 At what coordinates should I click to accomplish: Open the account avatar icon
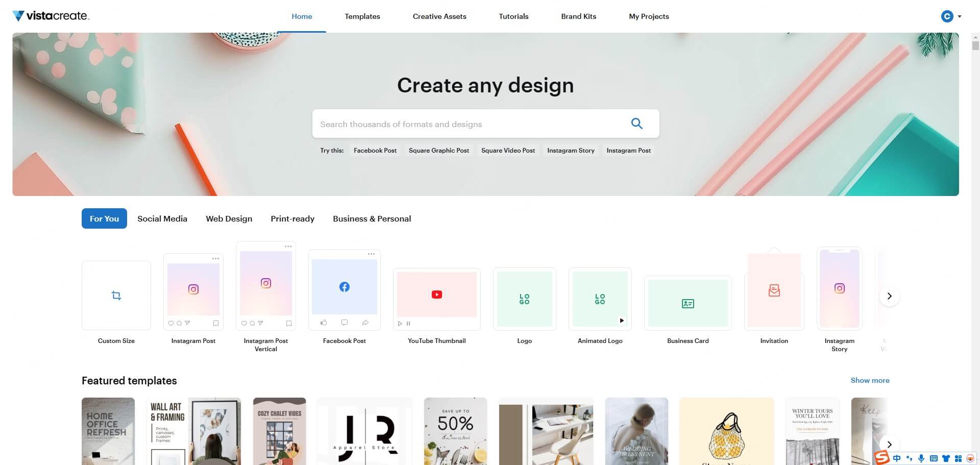pyautogui.click(x=947, y=16)
